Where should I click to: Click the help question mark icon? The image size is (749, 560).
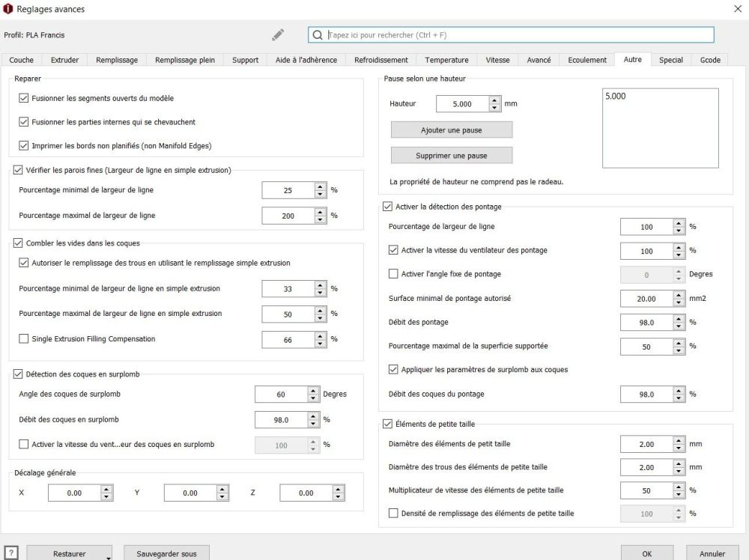11,553
